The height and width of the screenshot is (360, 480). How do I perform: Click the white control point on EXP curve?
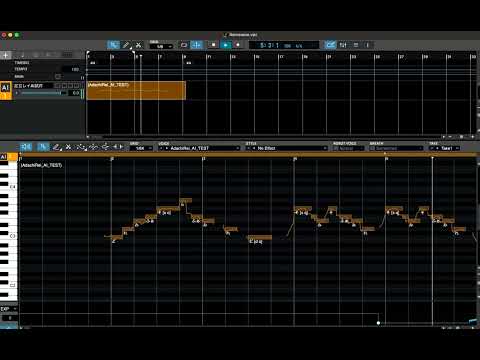(x=378, y=323)
